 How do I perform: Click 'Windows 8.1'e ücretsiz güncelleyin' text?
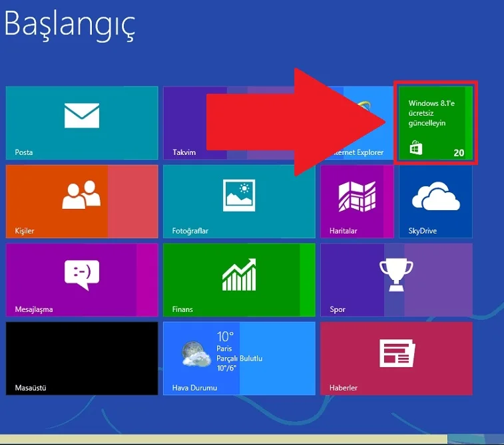point(431,113)
